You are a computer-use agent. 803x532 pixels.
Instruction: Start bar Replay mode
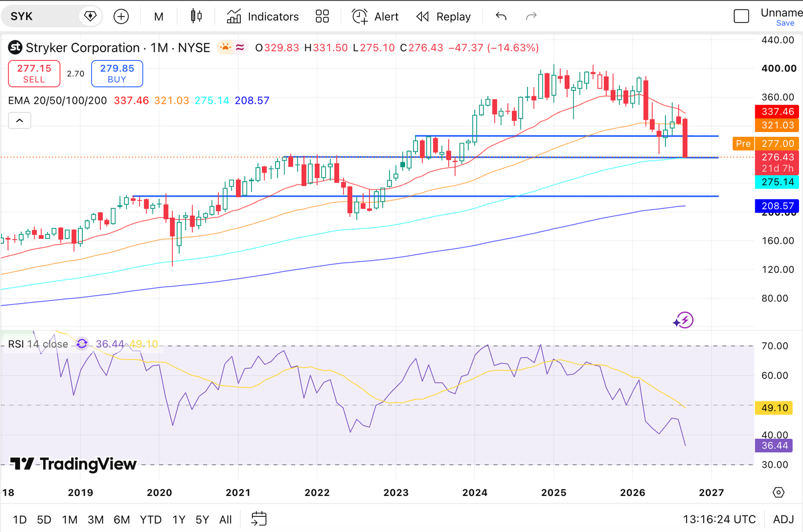[x=444, y=17]
